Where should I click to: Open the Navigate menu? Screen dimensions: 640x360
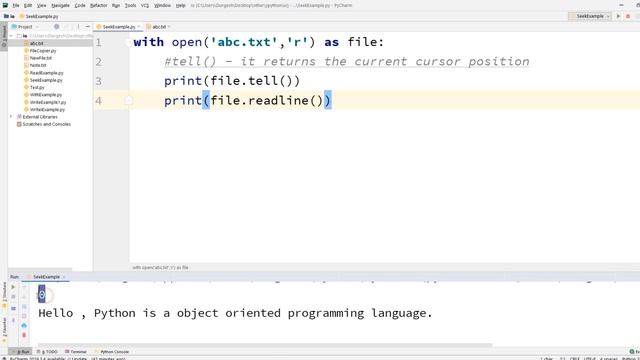(60, 5)
